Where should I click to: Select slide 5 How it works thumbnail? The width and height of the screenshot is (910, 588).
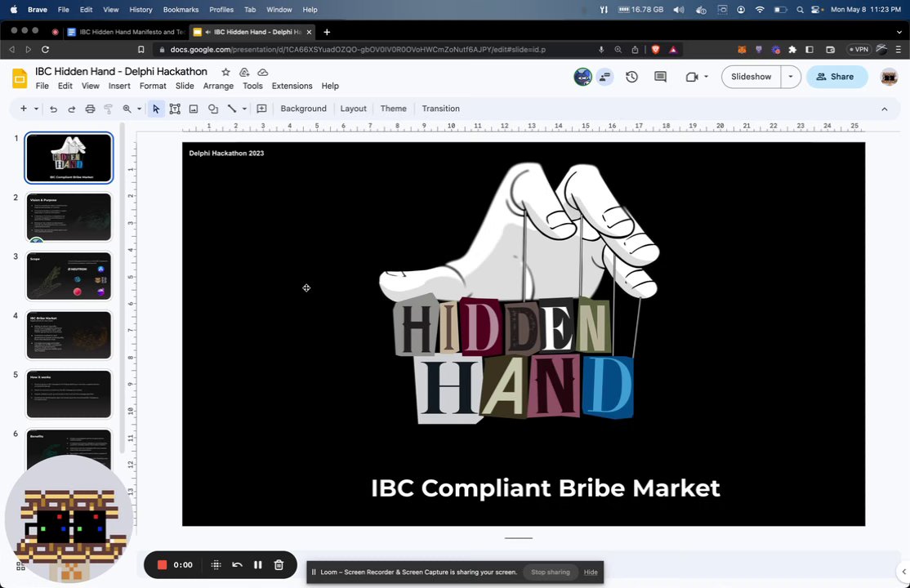pos(69,394)
